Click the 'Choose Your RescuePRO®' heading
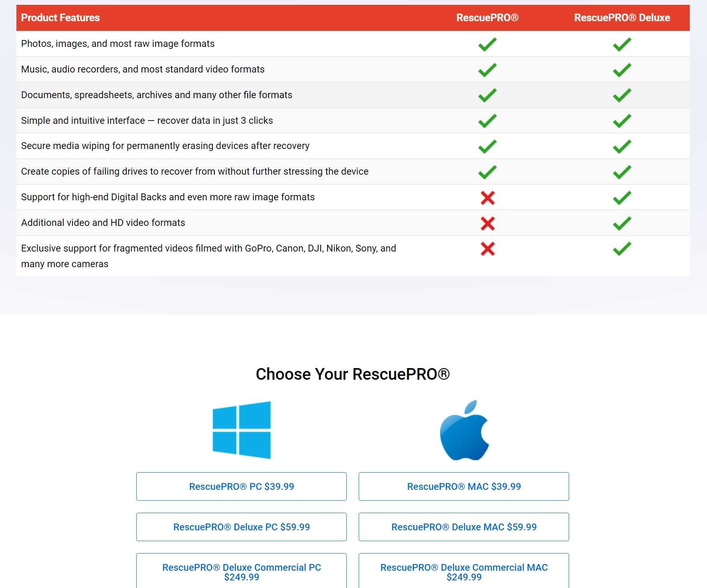 click(x=353, y=374)
